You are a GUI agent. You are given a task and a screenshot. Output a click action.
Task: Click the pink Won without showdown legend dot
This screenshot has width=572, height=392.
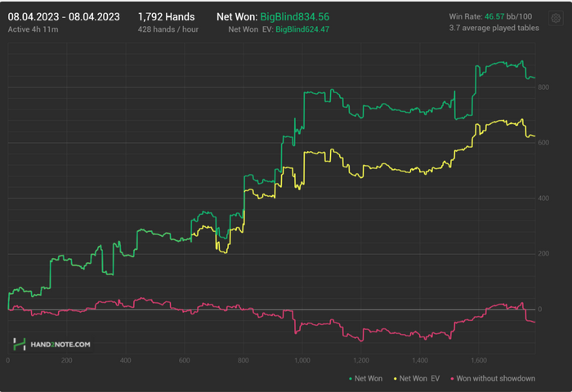453,379
